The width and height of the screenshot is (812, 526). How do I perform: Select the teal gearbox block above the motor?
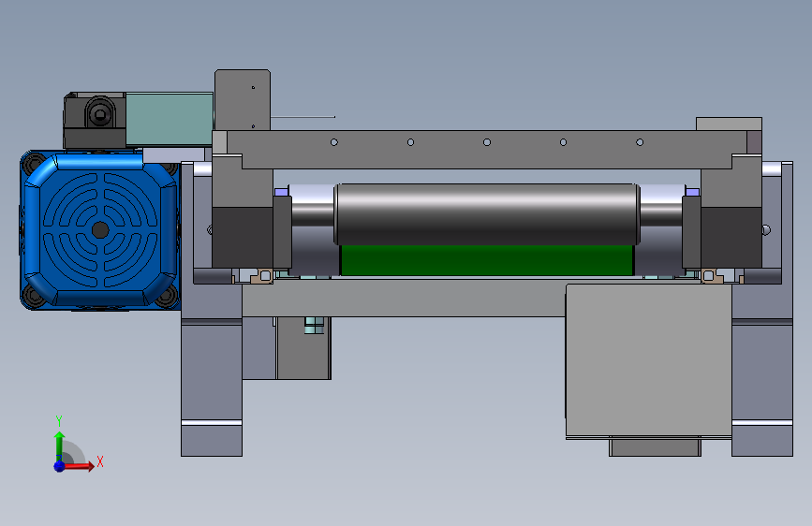click(x=170, y=119)
